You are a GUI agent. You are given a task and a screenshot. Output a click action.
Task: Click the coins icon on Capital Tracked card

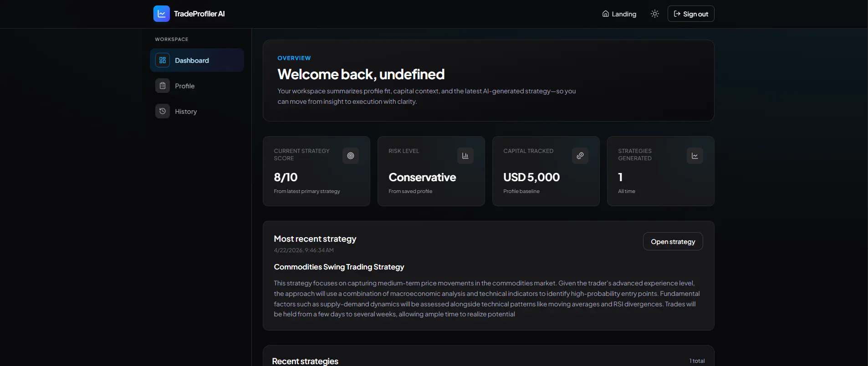[580, 156]
